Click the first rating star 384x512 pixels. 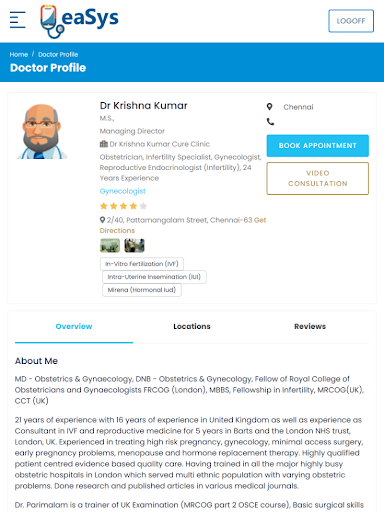click(x=104, y=206)
